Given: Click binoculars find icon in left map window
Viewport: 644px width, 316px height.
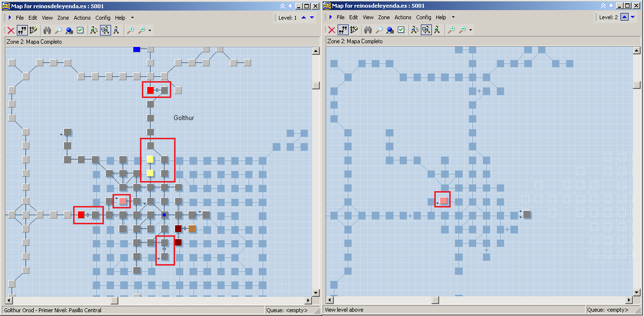Looking at the screenshot, I should click(x=47, y=30).
